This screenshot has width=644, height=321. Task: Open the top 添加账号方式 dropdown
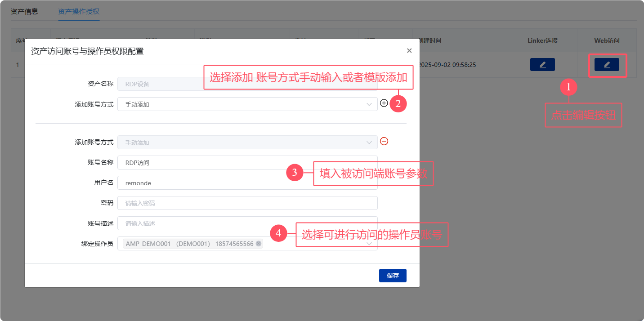[247, 104]
